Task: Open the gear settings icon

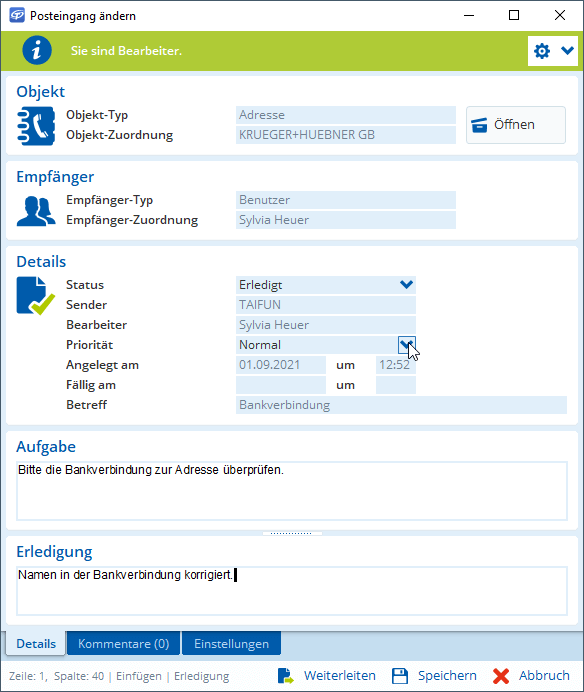Action: tap(542, 51)
